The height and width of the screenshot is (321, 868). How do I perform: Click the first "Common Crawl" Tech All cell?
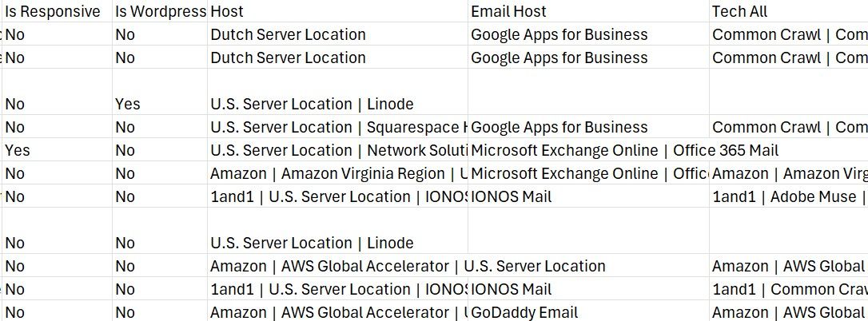pyautogui.click(x=787, y=34)
